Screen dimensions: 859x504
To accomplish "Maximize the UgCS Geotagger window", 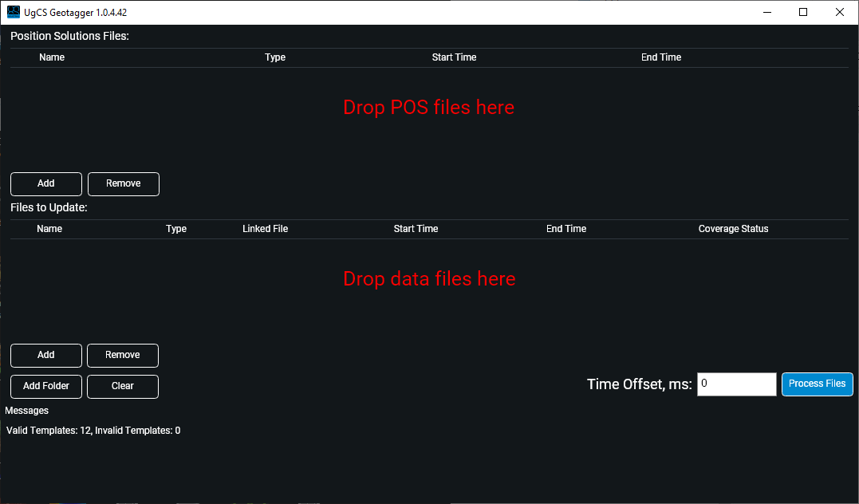I will [x=803, y=12].
